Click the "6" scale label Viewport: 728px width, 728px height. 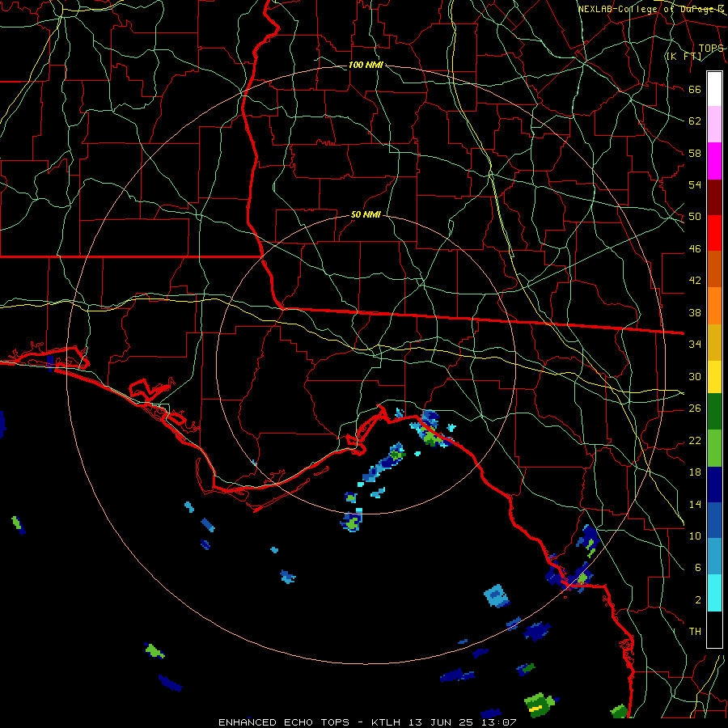[x=698, y=567]
